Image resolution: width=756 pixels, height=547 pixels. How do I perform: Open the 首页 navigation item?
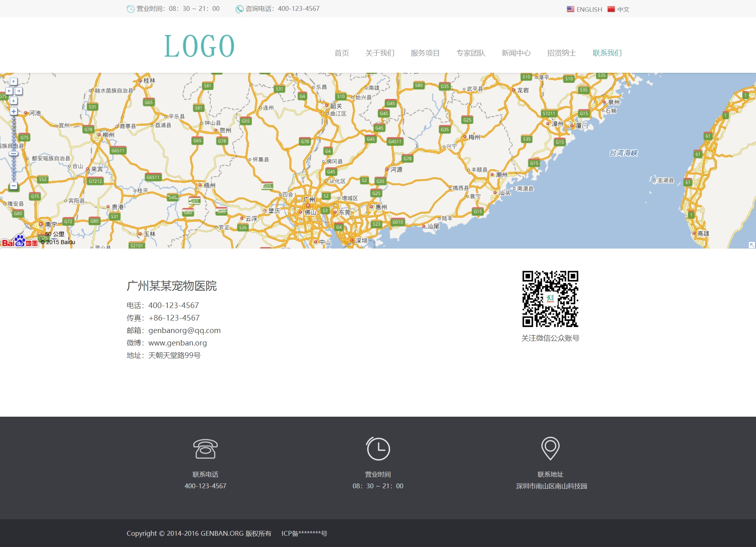(341, 53)
